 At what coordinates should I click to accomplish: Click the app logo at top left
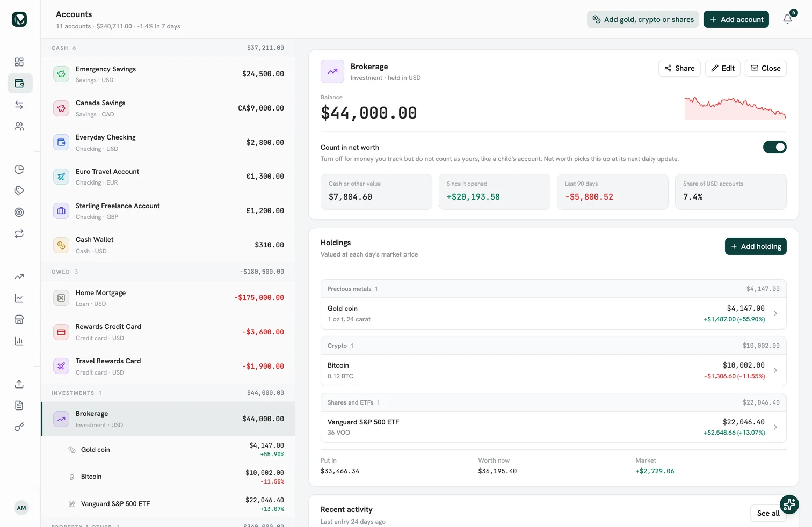point(19,19)
